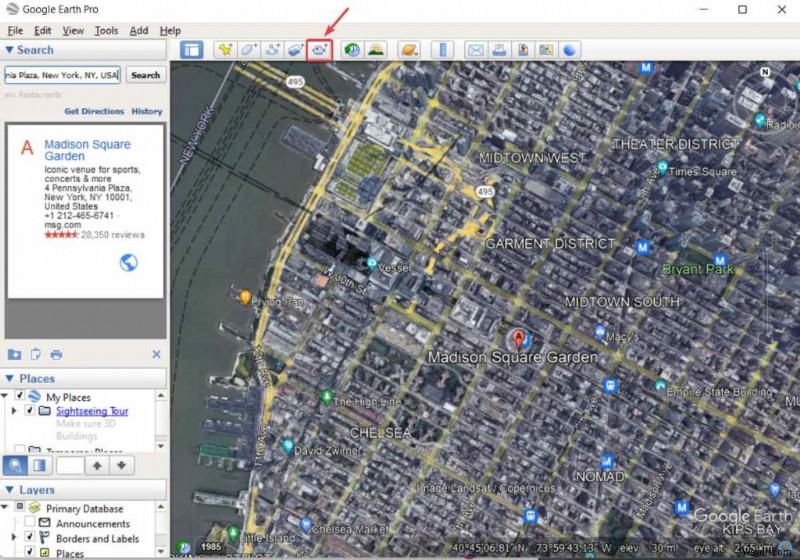Toggle the sidebar visibility toolbar button
Viewport: 800px width, 560px height.
click(192, 50)
